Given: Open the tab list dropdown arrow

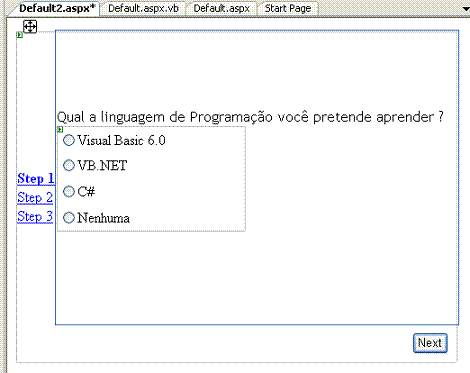Looking at the screenshot, I should tap(466, 9).
